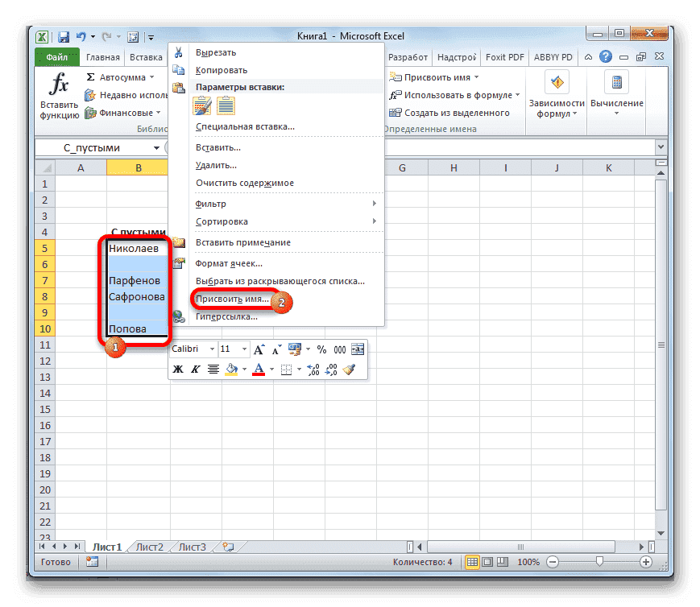Select a paste option under Параметры вставки

click(x=201, y=106)
